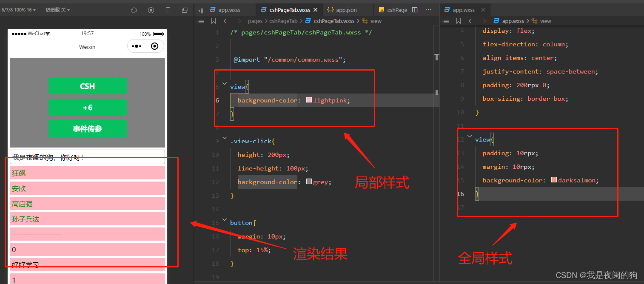This screenshot has width=644, height=284.
Task: Click the dashed separator row in simulator
Action: (x=87, y=234)
